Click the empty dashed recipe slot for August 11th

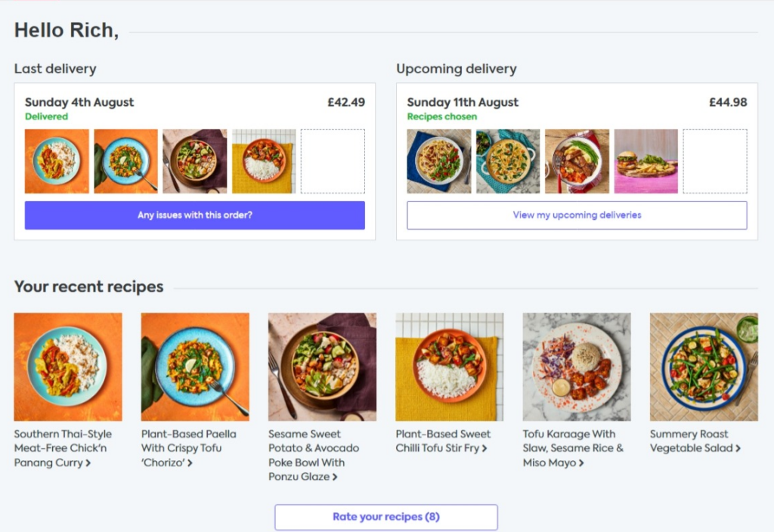[714, 160]
